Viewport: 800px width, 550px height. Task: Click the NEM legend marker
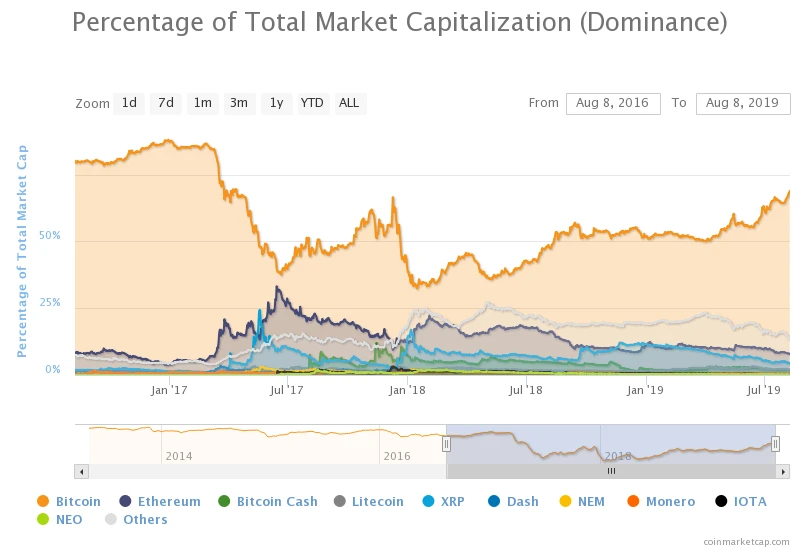pyautogui.click(x=565, y=501)
